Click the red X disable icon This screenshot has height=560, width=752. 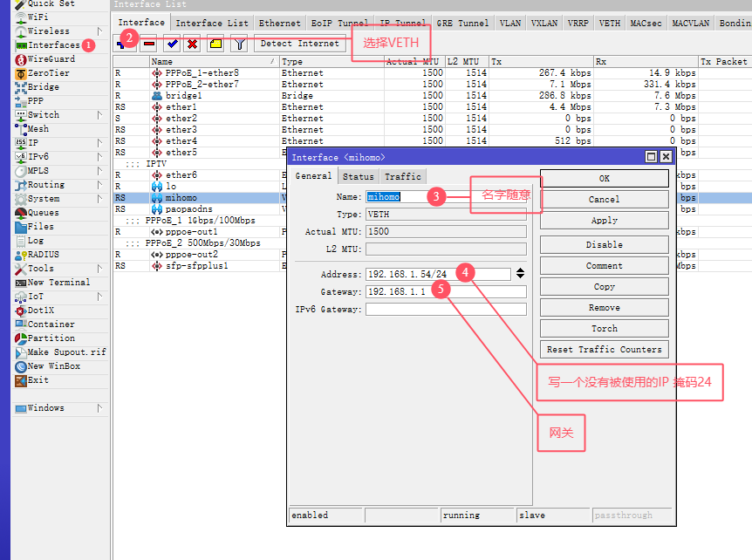point(192,44)
